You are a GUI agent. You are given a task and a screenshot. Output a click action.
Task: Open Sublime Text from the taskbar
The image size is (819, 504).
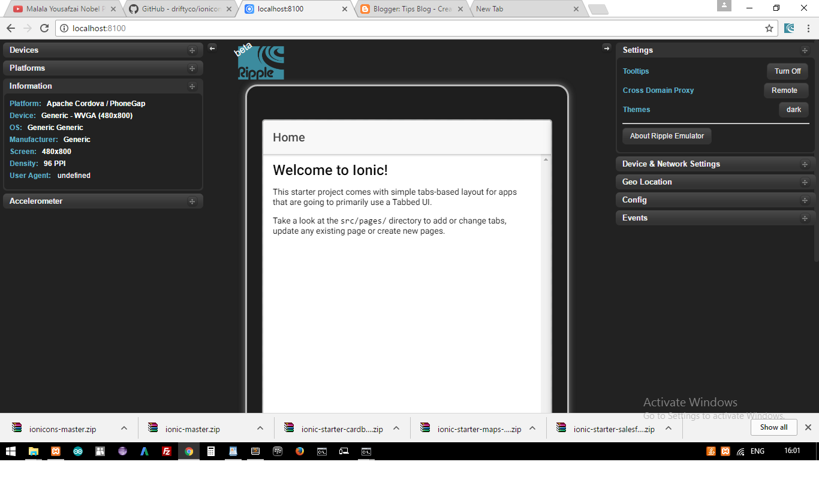point(255,451)
